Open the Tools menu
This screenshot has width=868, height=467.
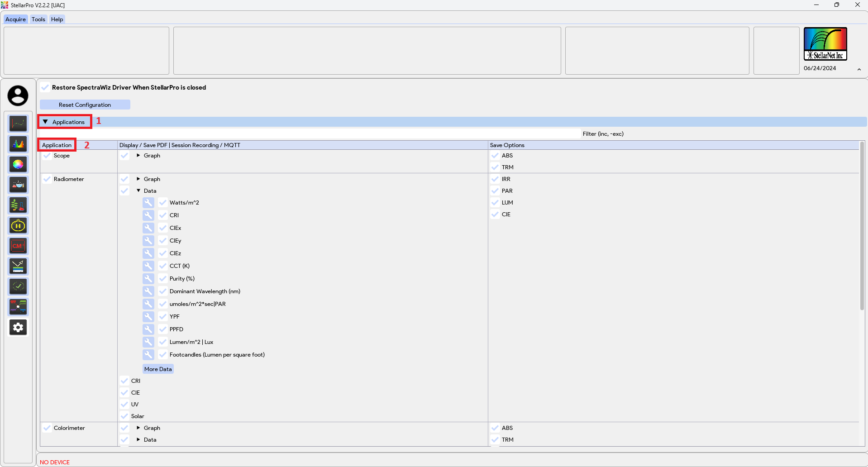38,19
